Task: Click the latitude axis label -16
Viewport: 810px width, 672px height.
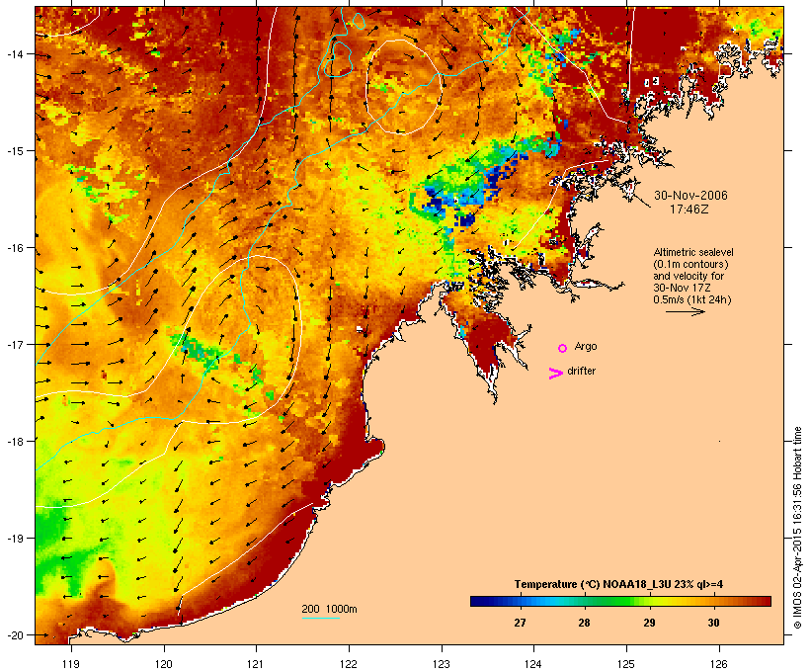Action: pos(14,248)
